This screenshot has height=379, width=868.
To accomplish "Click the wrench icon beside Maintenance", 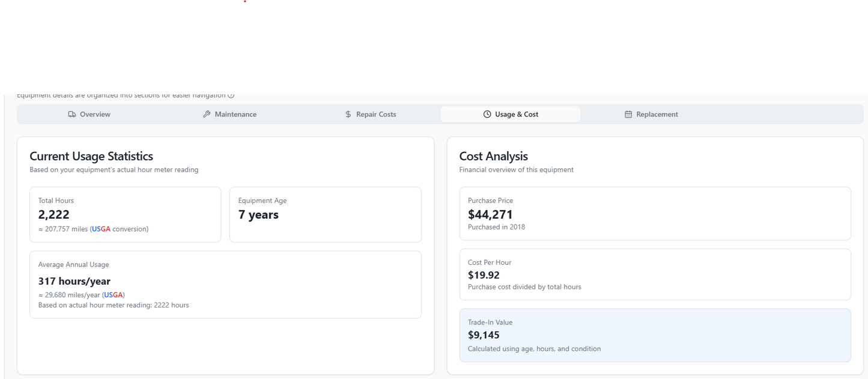I will (x=206, y=114).
